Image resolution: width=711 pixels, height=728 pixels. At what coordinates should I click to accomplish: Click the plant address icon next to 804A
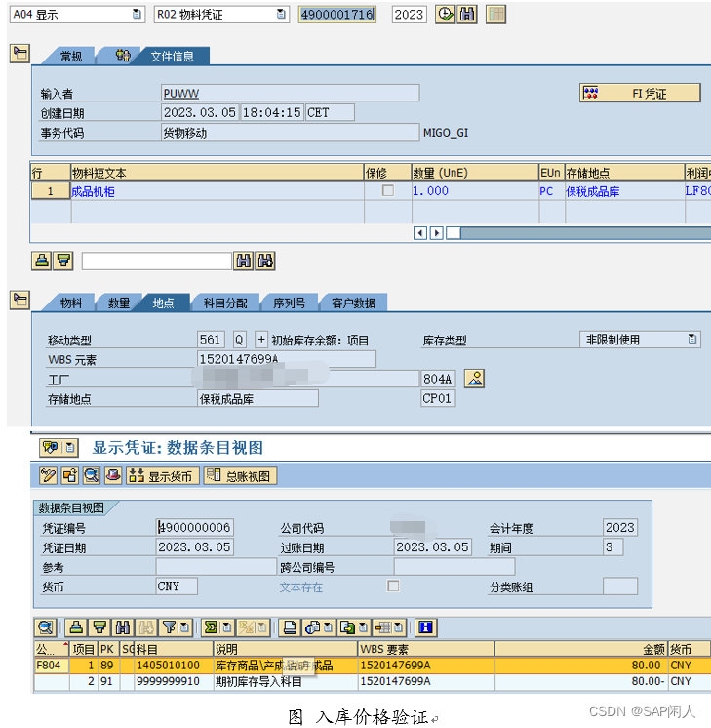click(x=474, y=379)
